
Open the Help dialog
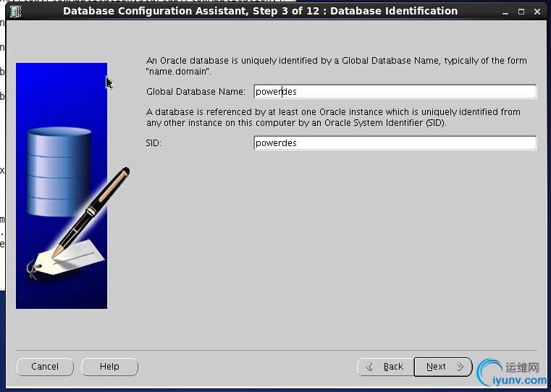pos(109,367)
